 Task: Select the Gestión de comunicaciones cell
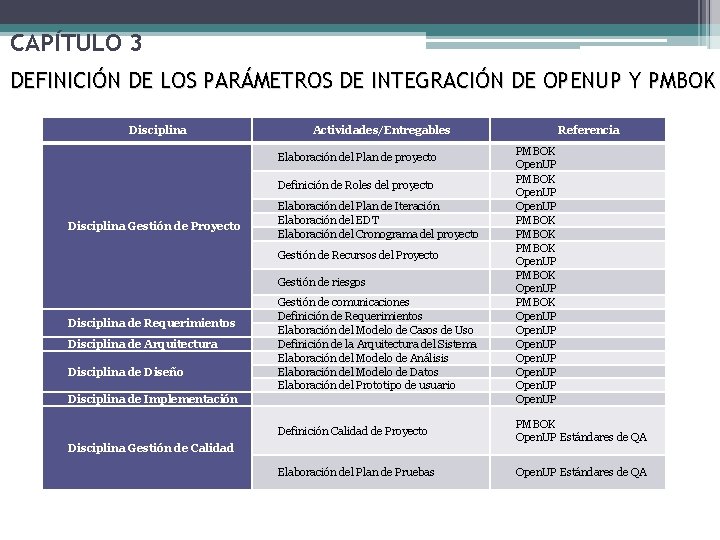tap(371, 302)
